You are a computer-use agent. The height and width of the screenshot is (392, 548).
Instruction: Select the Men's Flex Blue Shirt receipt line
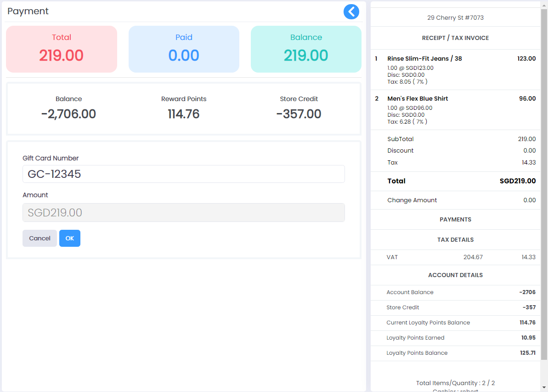455,109
